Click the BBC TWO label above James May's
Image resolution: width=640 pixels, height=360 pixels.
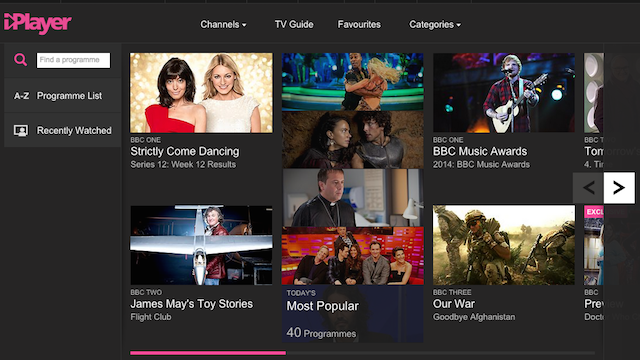pos(146,292)
